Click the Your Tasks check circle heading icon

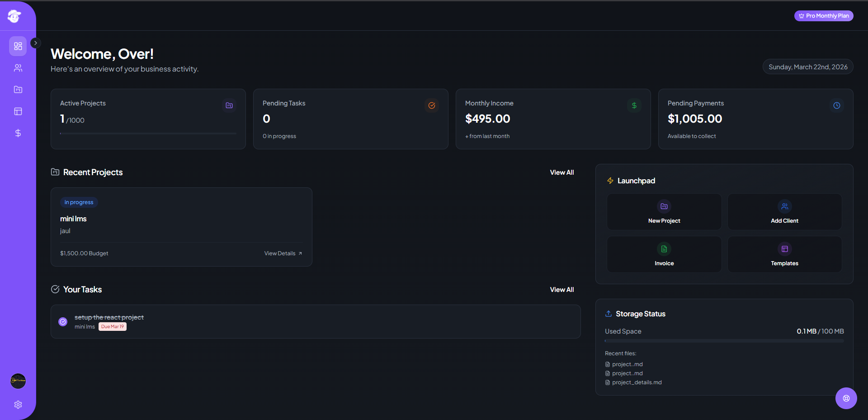(55, 289)
